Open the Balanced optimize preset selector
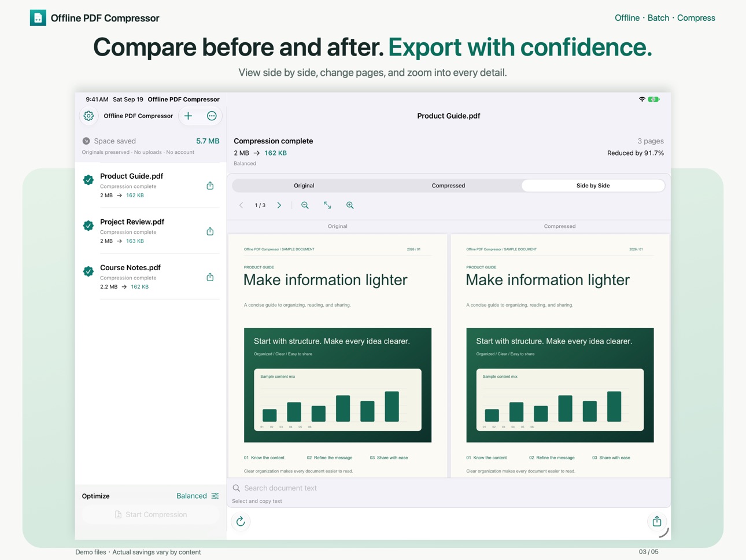This screenshot has width=746, height=560. 198,496
